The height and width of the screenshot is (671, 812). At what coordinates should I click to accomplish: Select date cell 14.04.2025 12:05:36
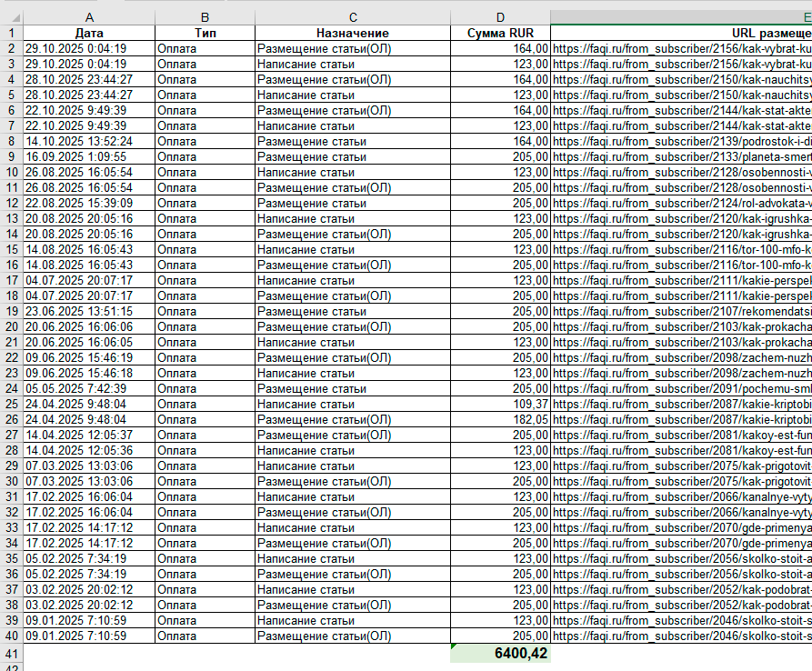pyautogui.click(x=89, y=450)
